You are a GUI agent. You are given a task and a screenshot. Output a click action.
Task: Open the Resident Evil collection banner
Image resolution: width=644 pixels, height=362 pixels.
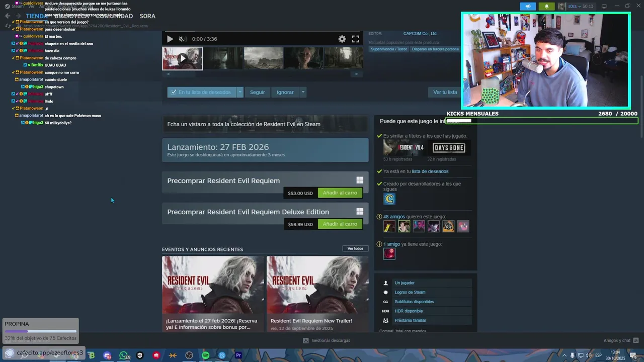pyautogui.click(x=265, y=124)
